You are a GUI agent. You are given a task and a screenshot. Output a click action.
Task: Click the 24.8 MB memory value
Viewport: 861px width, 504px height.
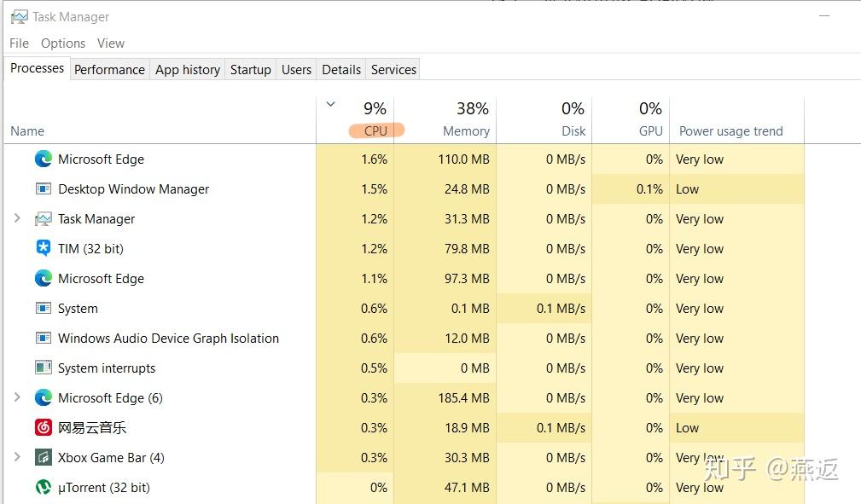(x=467, y=188)
